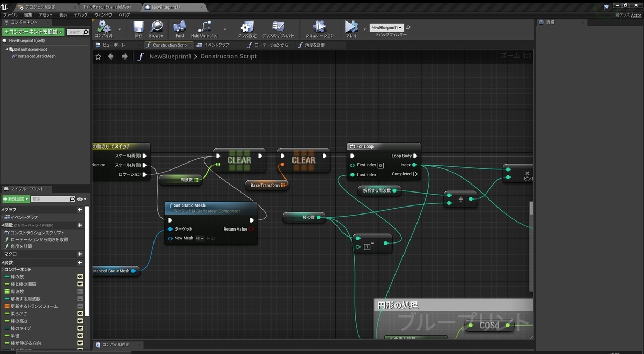Toggle visibility eye for 解析する周波数 variable
The height and width of the screenshot is (354, 644).
click(x=80, y=299)
